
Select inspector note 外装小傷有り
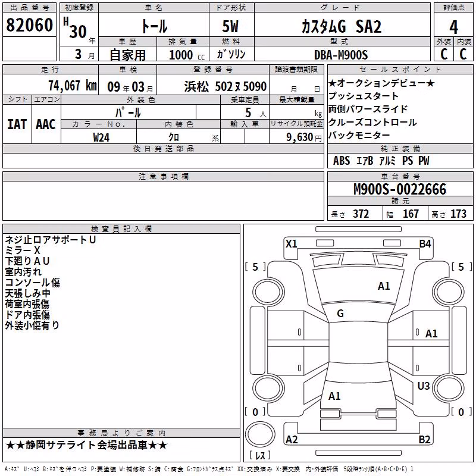[x=32, y=325]
